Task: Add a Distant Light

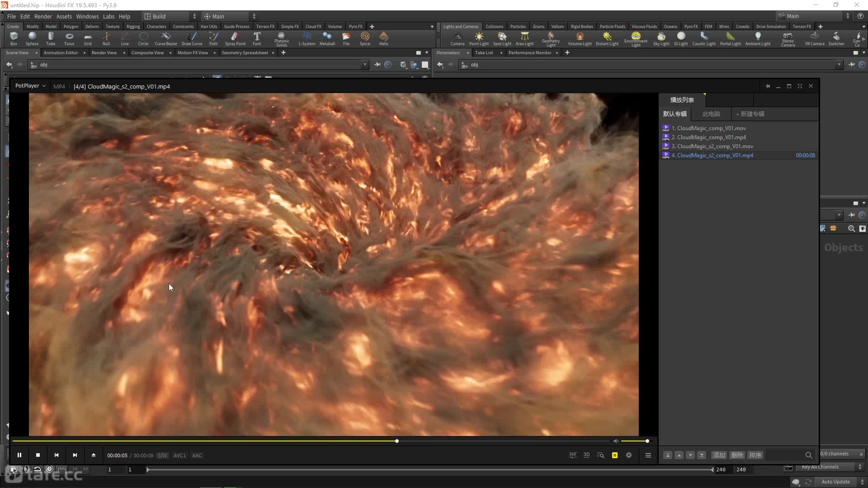Action: pos(607,39)
